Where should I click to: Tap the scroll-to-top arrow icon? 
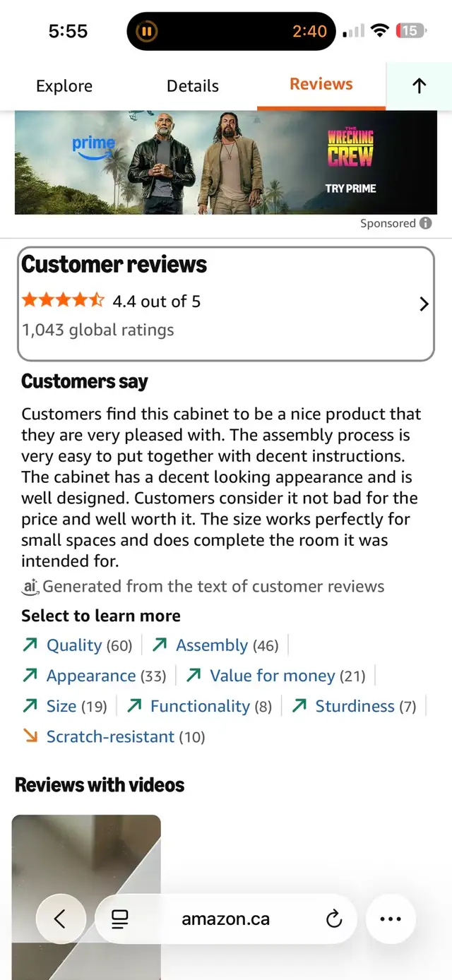point(419,86)
